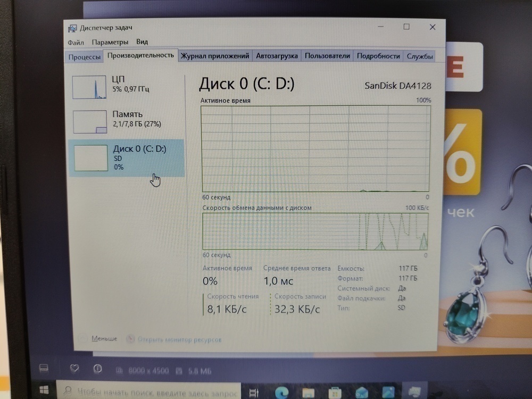Open the Параметры menu
This screenshot has width=532, height=399.
pyautogui.click(x=110, y=42)
